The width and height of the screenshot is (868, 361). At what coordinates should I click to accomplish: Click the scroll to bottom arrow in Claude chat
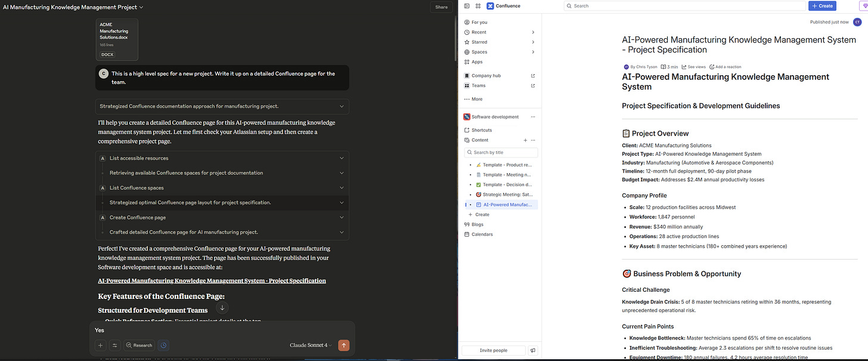pyautogui.click(x=222, y=308)
